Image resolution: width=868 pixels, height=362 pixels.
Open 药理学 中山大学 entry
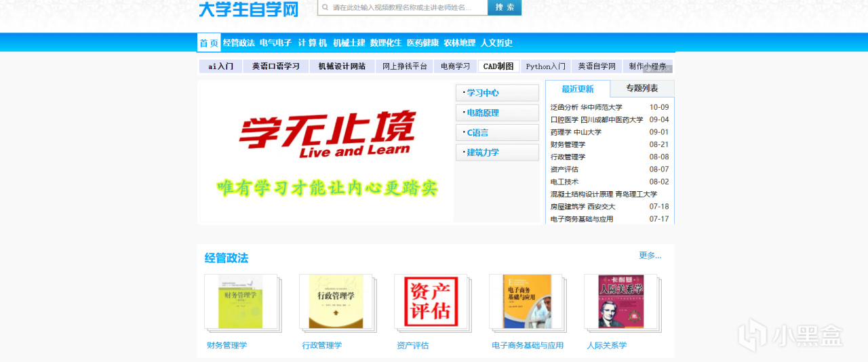[576, 132]
